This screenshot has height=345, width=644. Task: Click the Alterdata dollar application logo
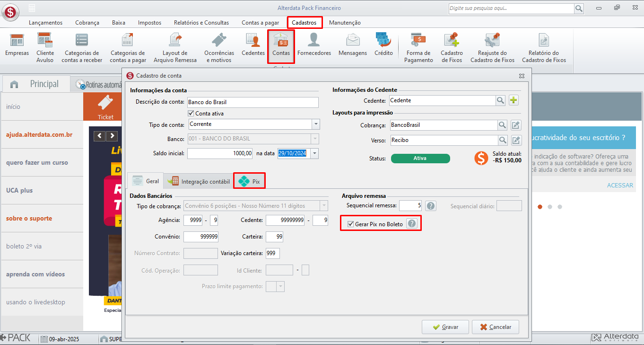(10, 12)
